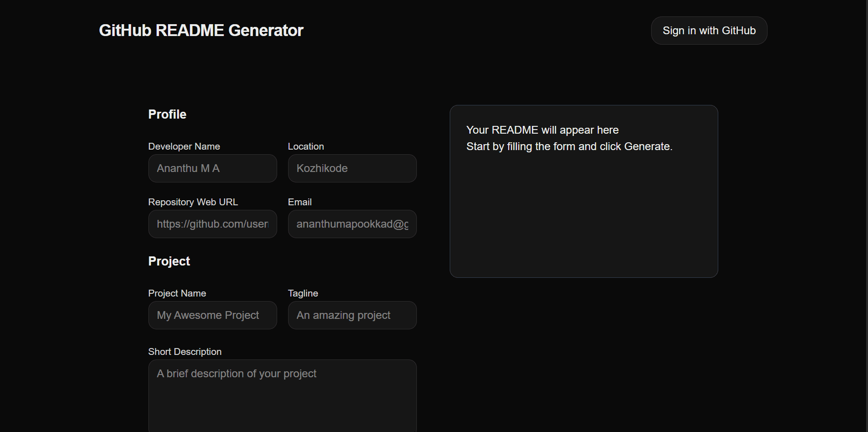Select the Tagline input field
Image resolution: width=868 pixels, height=432 pixels.
click(x=352, y=315)
